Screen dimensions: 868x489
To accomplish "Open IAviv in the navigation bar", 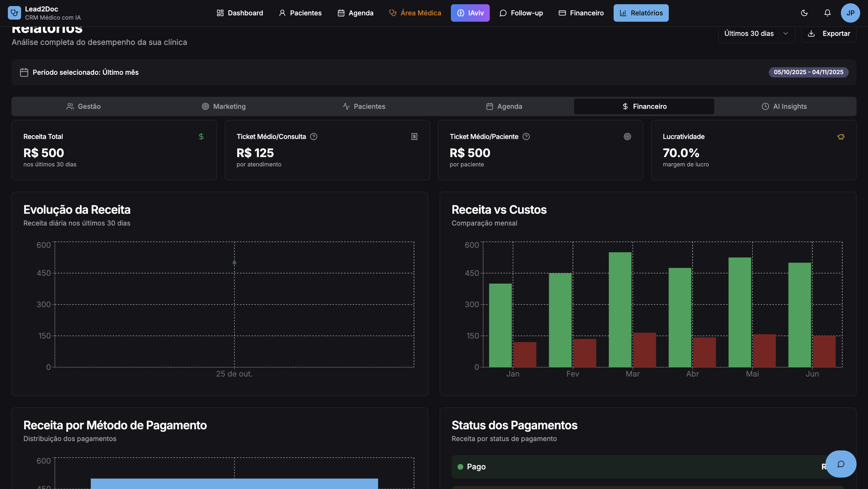I will 470,13.
